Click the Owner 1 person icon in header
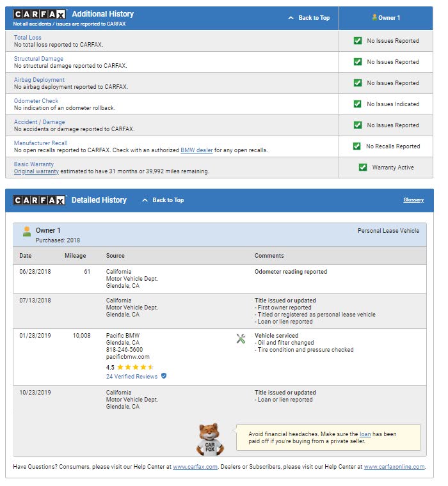448x486 pixels. coord(374,17)
